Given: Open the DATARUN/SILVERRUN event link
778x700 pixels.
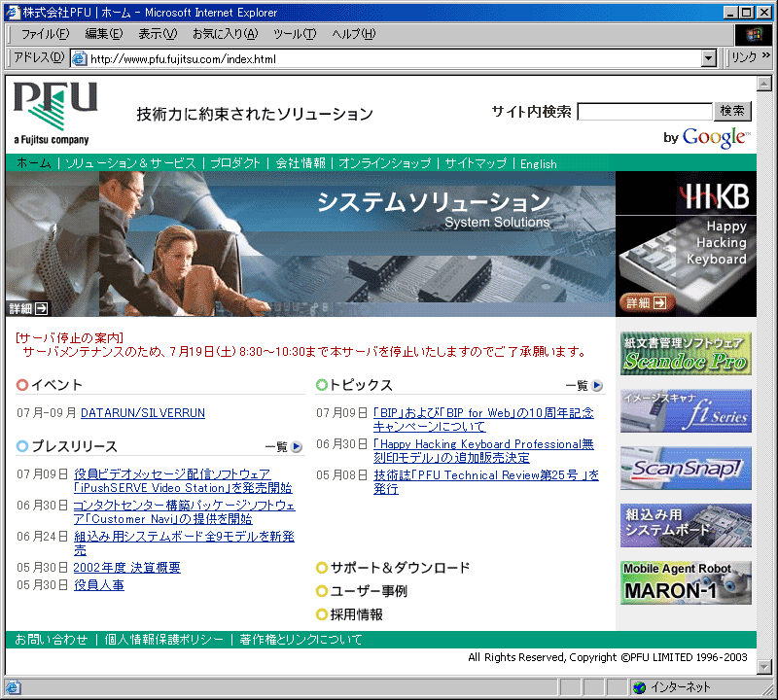Looking at the screenshot, I should [x=143, y=413].
